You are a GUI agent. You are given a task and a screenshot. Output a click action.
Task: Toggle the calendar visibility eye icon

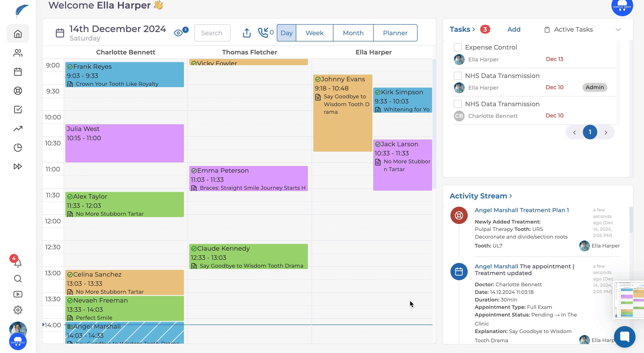coord(179,33)
